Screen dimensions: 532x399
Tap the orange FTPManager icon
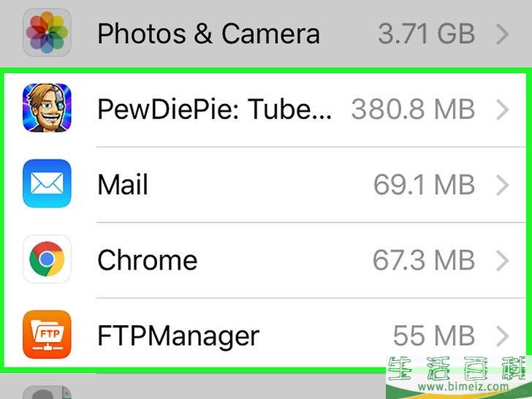(47, 335)
